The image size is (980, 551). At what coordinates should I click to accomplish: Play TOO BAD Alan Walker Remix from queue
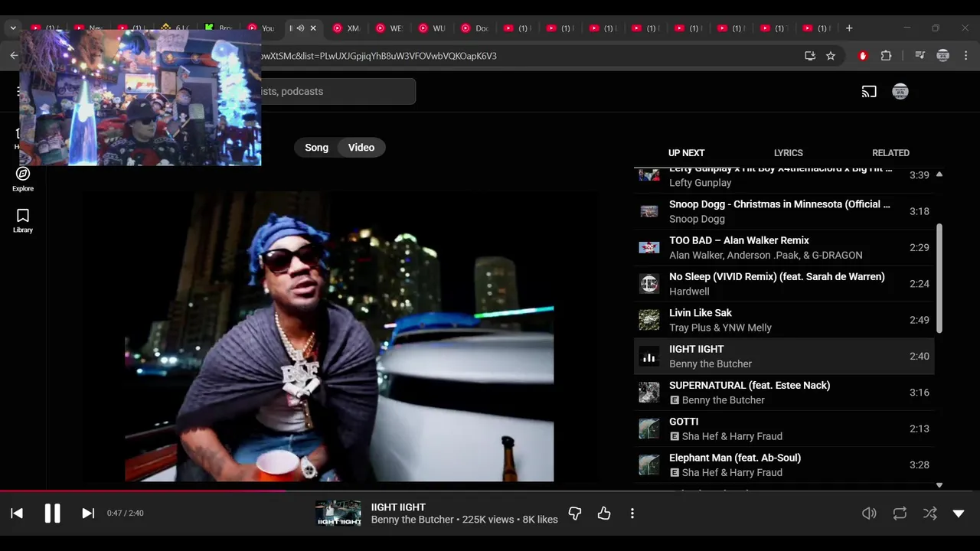(784, 247)
